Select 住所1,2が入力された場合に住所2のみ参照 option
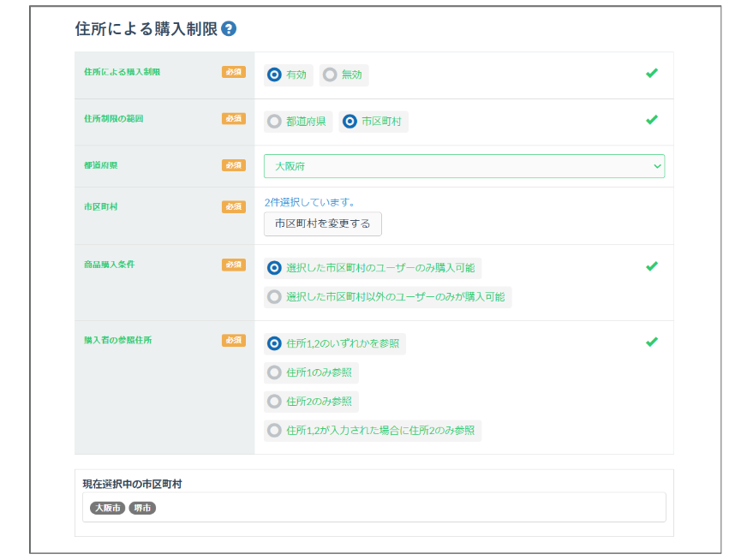Screen dimensions: 753x560 274,430
